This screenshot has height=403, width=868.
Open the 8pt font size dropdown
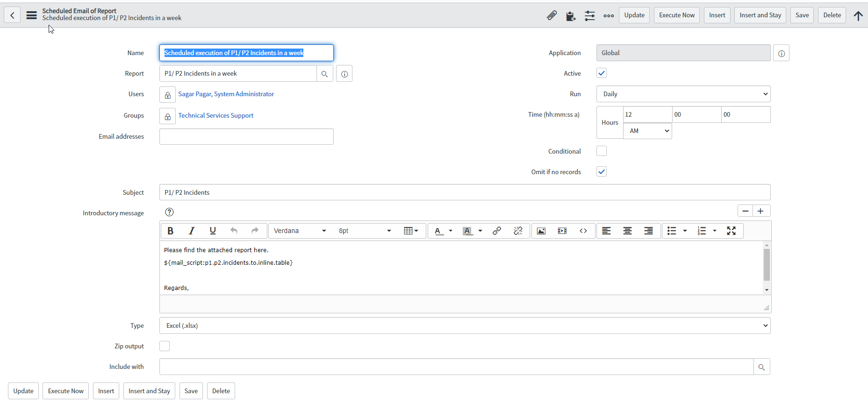tap(365, 231)
